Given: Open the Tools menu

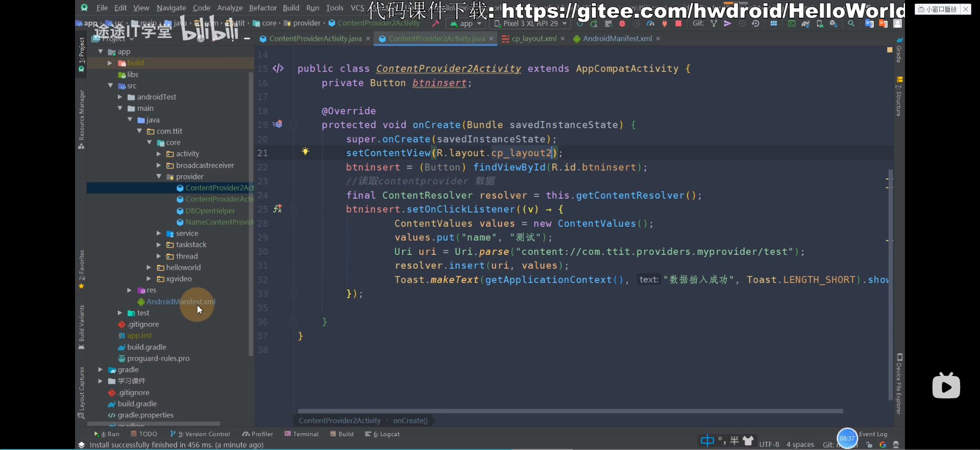Looking at the screenshot, I should 334,8.
